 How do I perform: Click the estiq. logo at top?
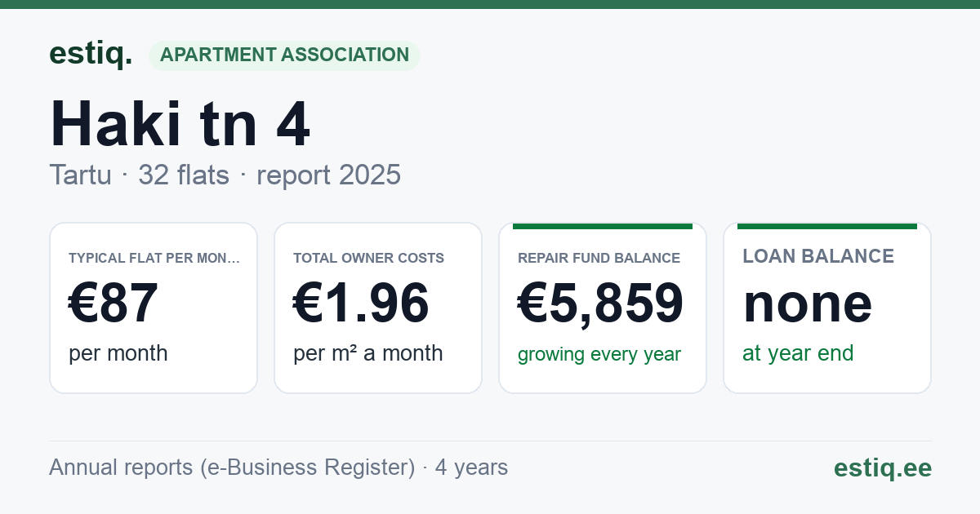coord(91,54)
